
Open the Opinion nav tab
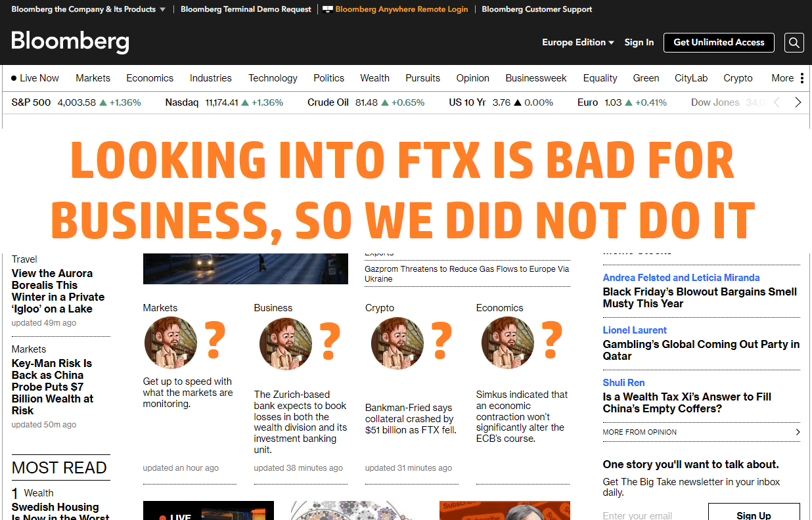pos(473,78)
